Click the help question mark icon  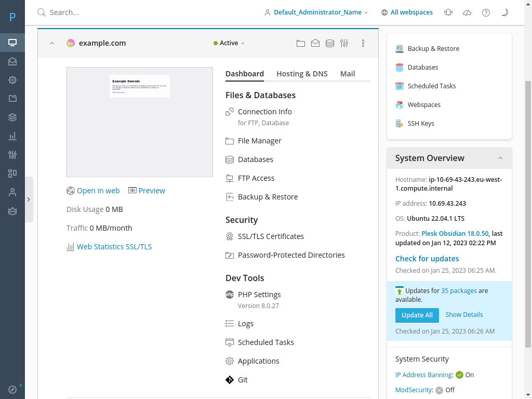486,12
